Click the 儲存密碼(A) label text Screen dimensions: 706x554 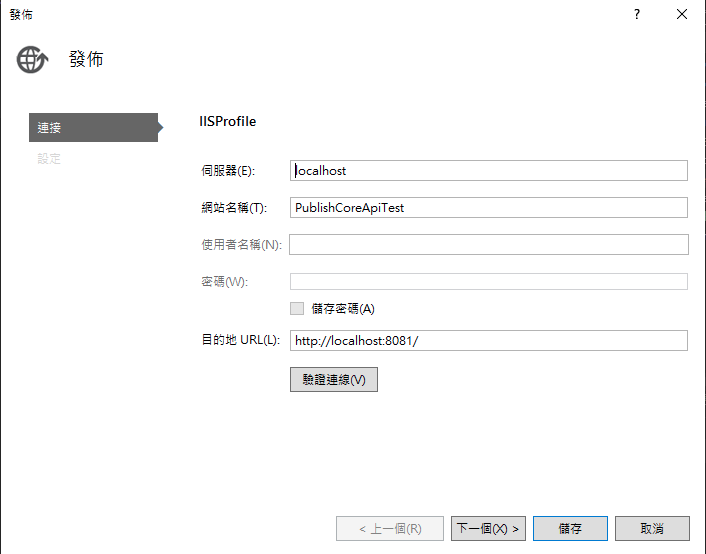[343, 309]
